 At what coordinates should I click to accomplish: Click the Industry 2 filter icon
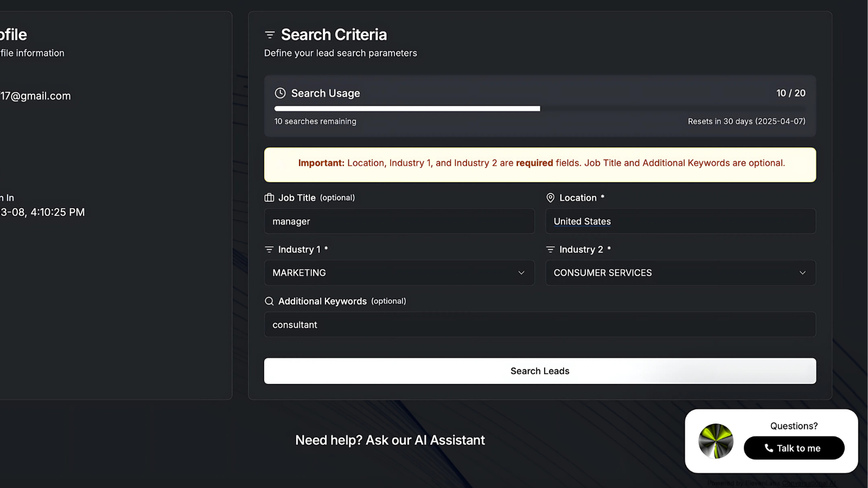pyautogui.click(x=550, y=249)
